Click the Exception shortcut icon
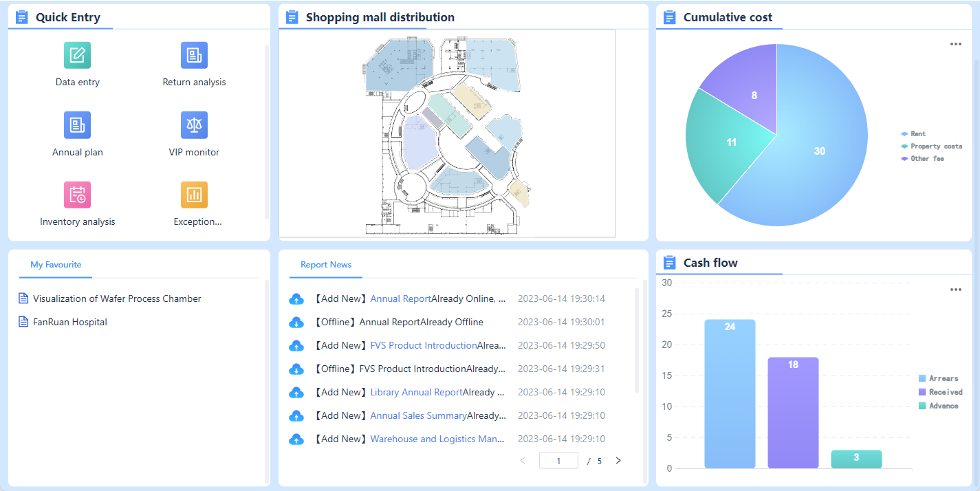980x491 pixels. (193, 195)
